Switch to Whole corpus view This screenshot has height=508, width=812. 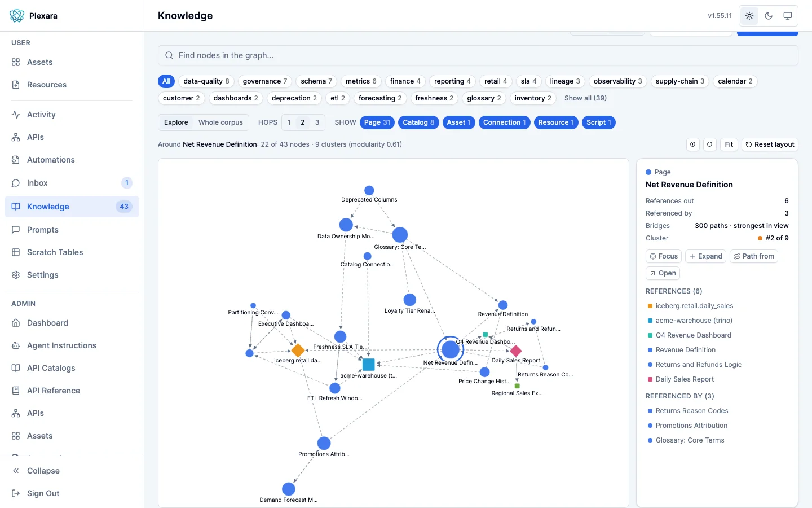220,122
